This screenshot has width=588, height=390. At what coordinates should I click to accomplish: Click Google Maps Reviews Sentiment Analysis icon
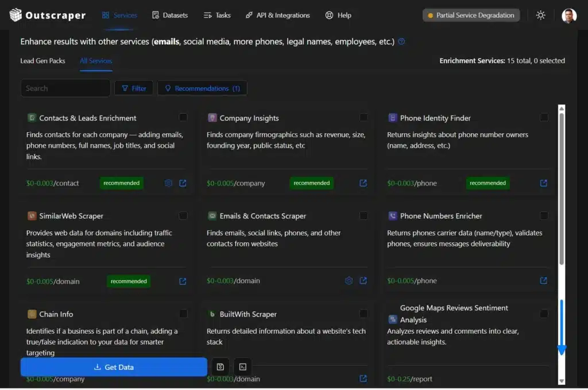(393, 319)
